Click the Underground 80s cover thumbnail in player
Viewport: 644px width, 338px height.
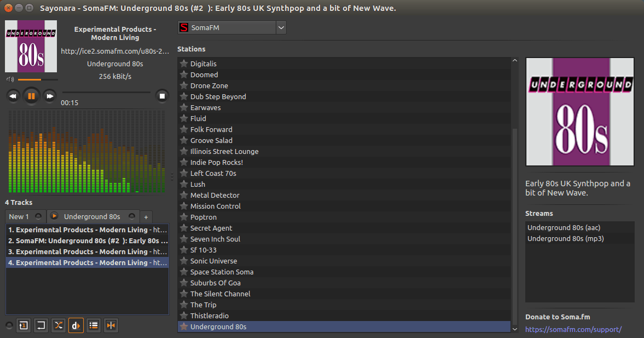point(31,47)
